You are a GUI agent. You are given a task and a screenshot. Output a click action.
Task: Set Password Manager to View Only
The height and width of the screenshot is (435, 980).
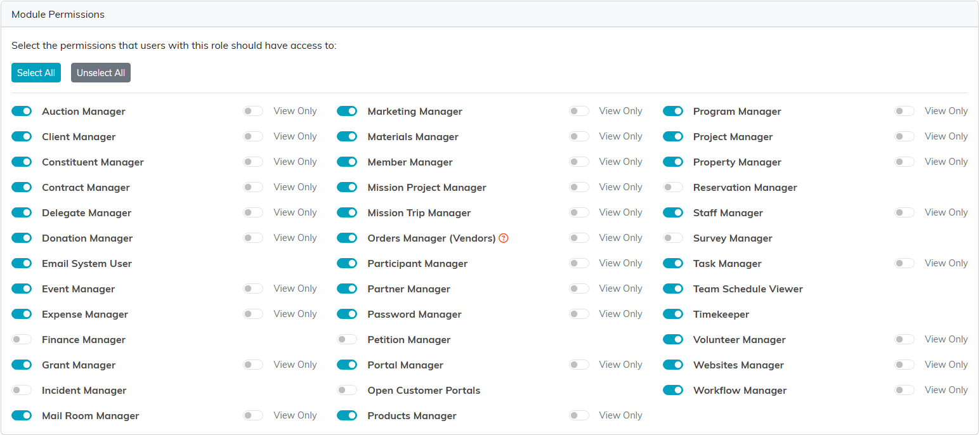(x=579, y=314)
